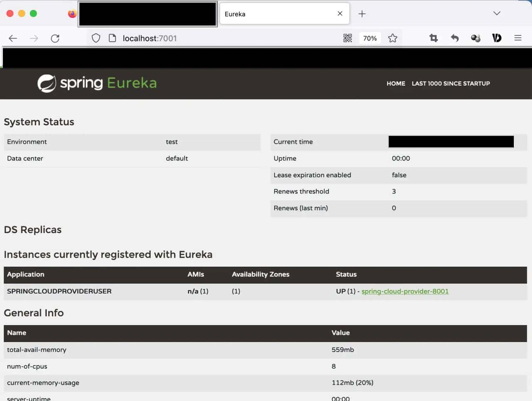532x401 pixels.
Task: Open the spring-cloud-provider-8001 instance link
Action: click(x=404, y=291)
